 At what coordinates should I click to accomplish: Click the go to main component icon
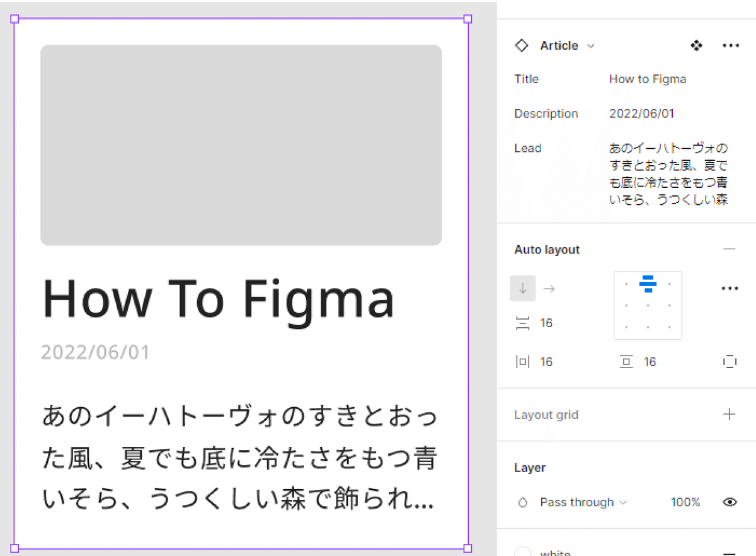point(696,45)
